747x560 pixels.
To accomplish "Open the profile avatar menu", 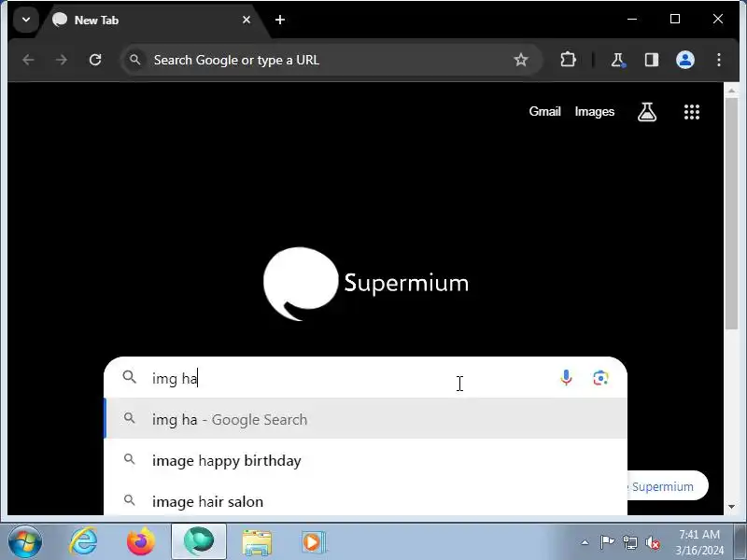I will coord(685,60).
